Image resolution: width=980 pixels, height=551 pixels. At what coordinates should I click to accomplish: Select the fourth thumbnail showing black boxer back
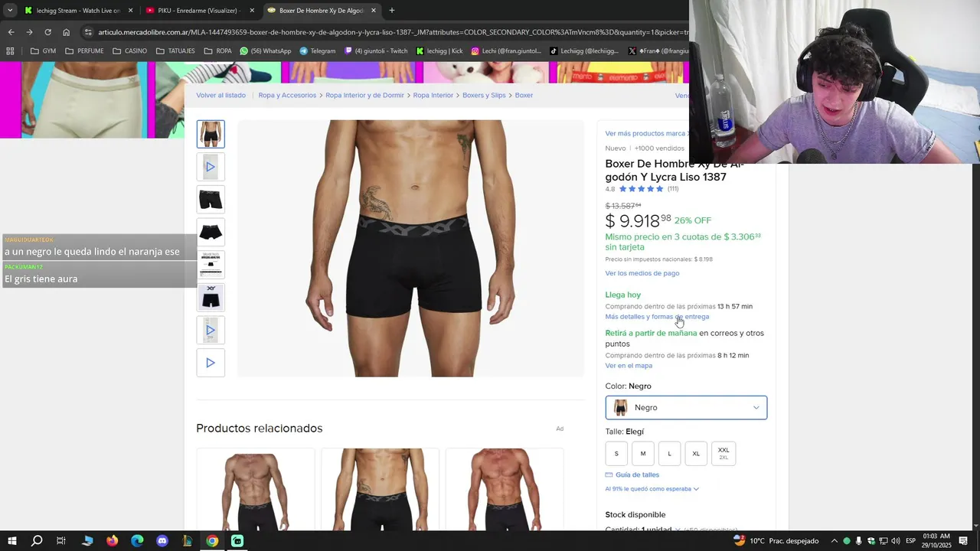point(211,232)
